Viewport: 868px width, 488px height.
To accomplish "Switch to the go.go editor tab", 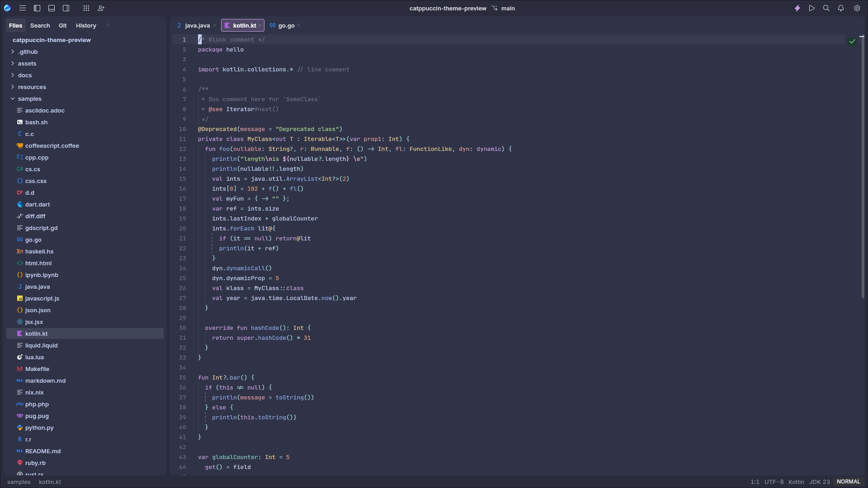I will click(286, 26).
